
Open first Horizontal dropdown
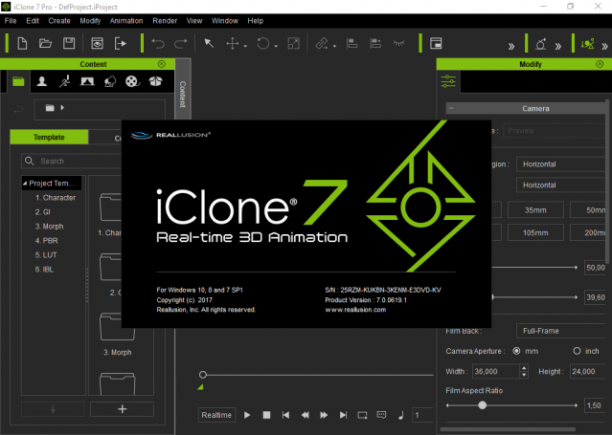pos(562,164)
